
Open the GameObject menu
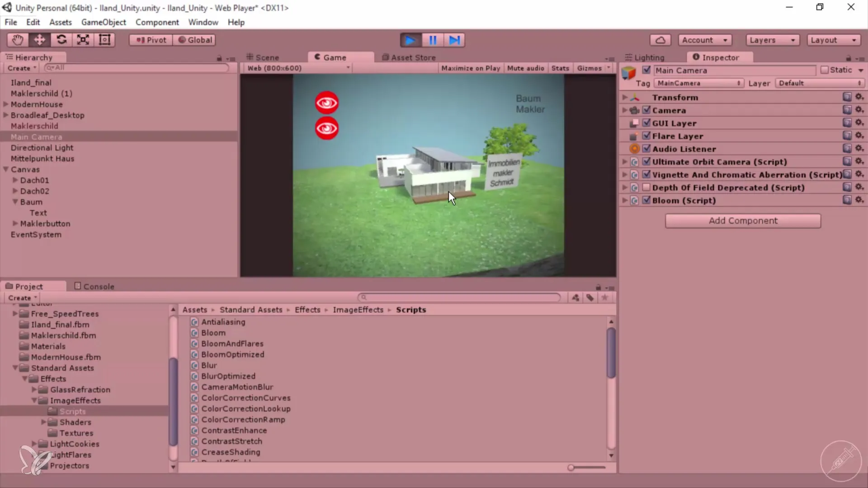coord(104,22)
